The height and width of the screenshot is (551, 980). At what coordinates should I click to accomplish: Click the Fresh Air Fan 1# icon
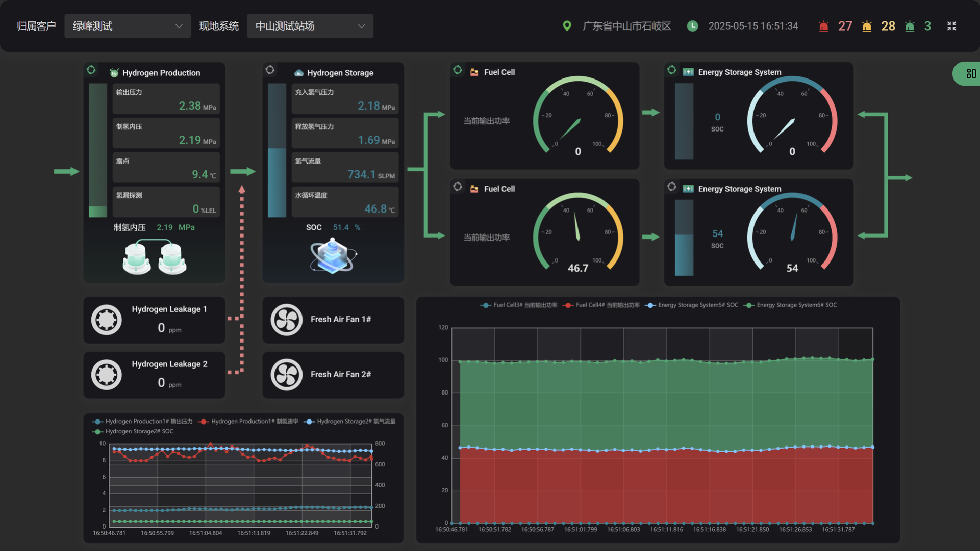click(x=286, y=320)
